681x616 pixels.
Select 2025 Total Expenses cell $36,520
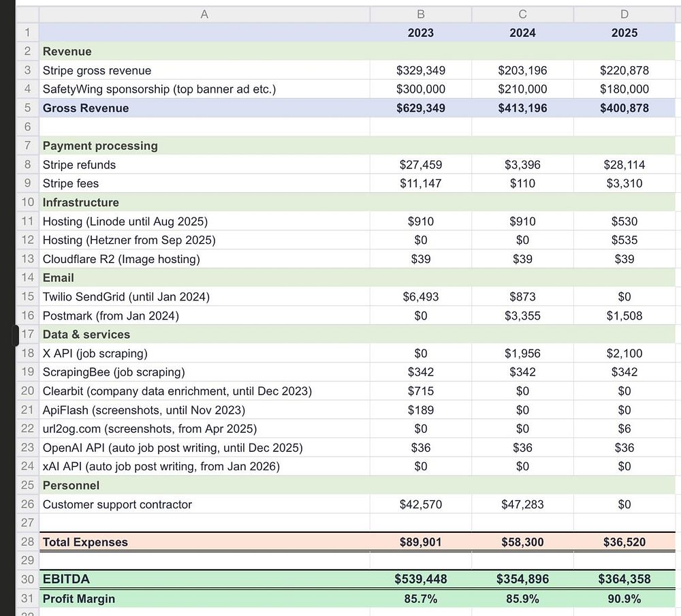[624, 542]
